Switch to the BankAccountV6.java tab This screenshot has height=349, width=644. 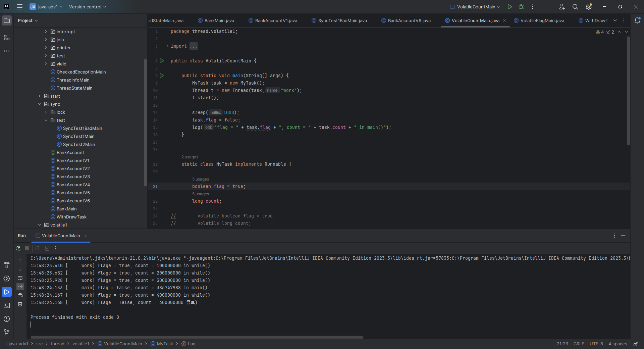(x=406, y=20)
